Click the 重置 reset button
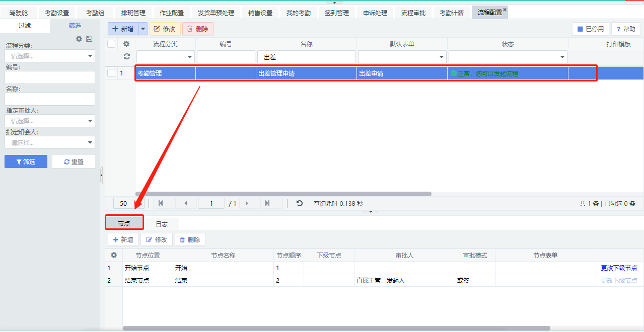 (74, 161)
